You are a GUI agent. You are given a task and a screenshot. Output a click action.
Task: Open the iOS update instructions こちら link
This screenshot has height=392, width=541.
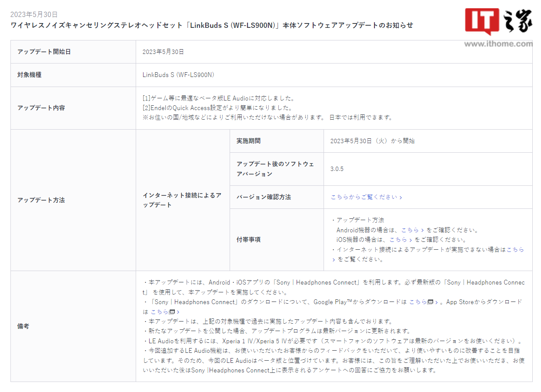[x=398, y=239]
